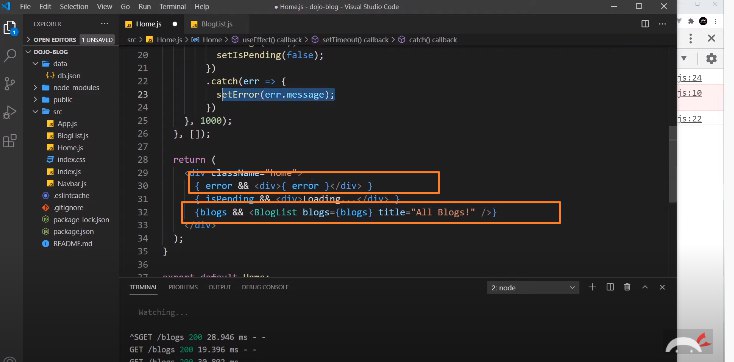
Task: Click the js:10 source link in console
Action: point(690,93)
